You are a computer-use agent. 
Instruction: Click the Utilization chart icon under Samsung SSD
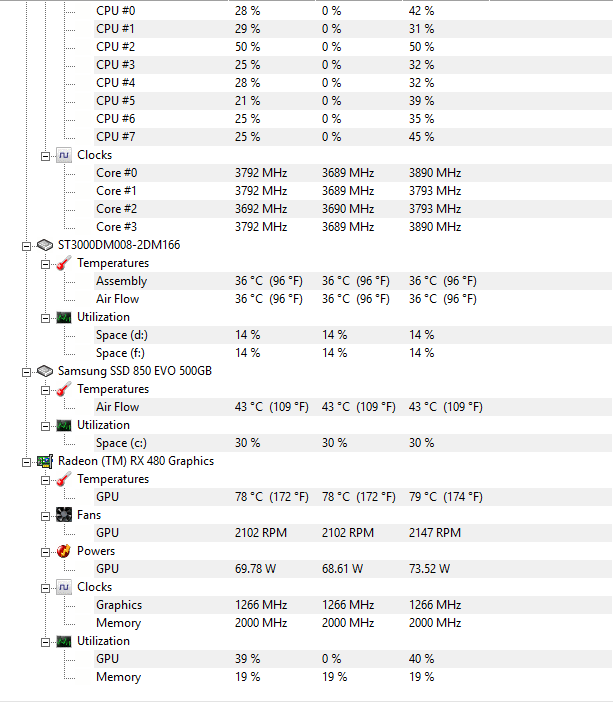[x=64, y=425]
